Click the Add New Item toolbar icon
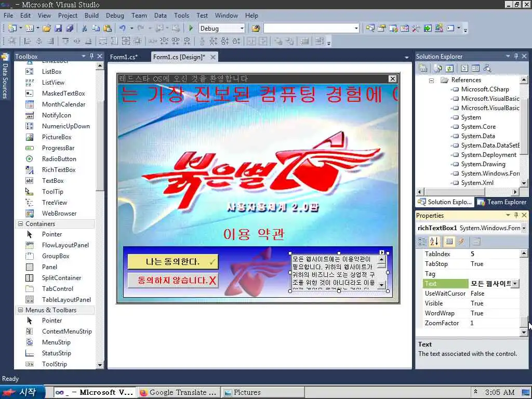532x399 pixels. pyautogui.click(x=30, y=28)
